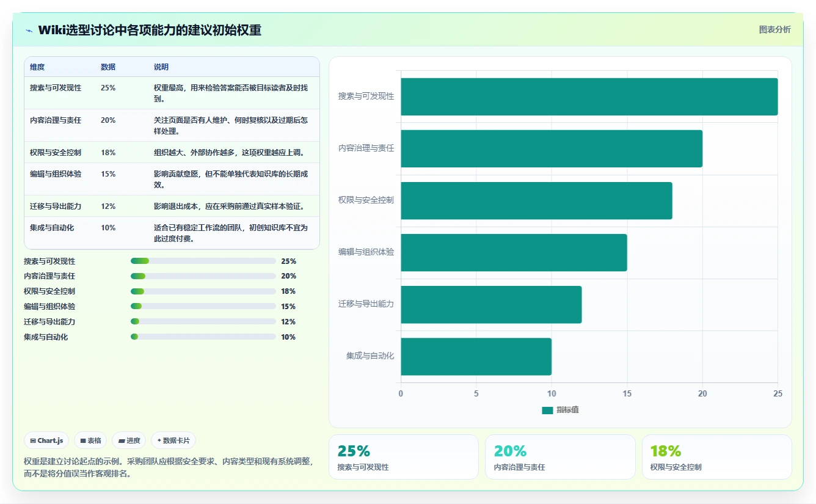Viewport: 816px width, 504px height.
Task: Select the 搜索与可发现性 cell in the table
Action: (x=56, y=88)
